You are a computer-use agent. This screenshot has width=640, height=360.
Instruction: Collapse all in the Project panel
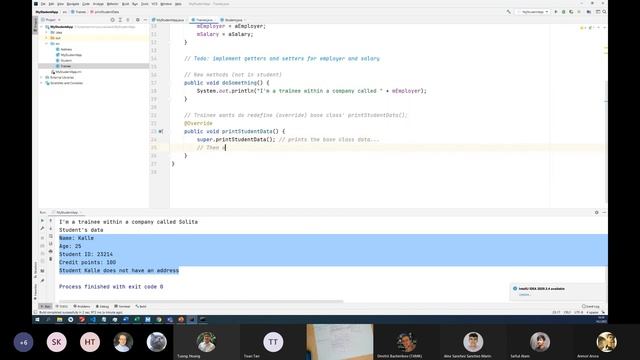pos(128,20)
